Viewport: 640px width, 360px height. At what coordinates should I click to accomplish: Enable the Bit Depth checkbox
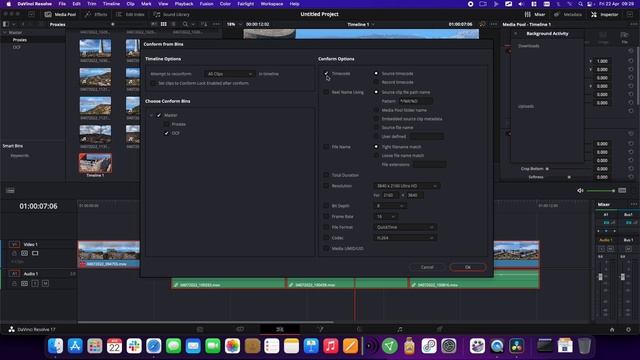pyautogui.click(x=326, y=206)
